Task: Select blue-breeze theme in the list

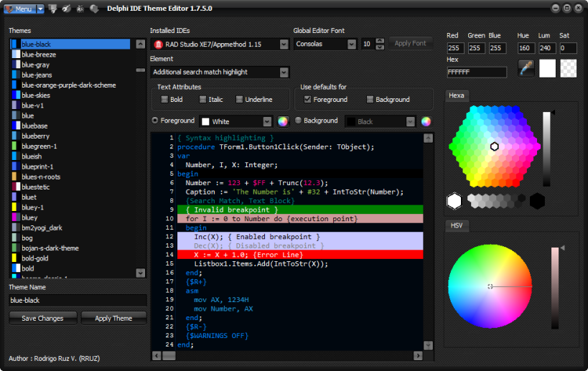Action: click(x=39, y=55)
